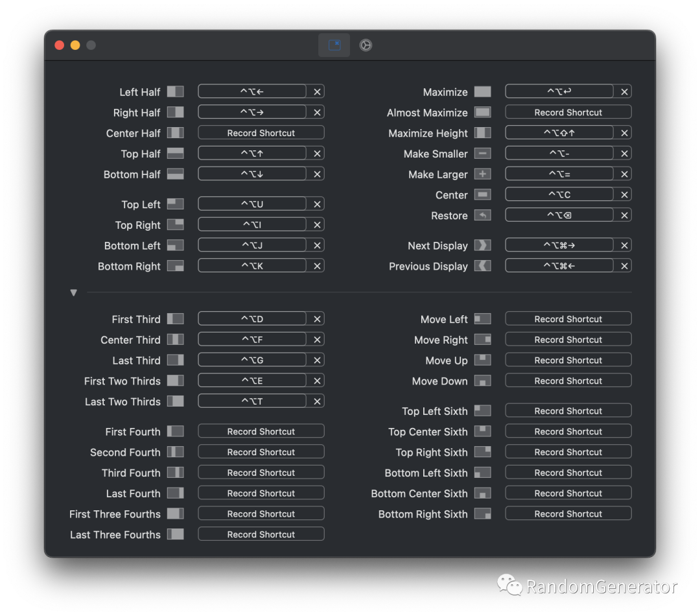Edit the Bottom Right shortcut field
The width and height of the screenshot is (700, 616).
[x=252, y=266]
